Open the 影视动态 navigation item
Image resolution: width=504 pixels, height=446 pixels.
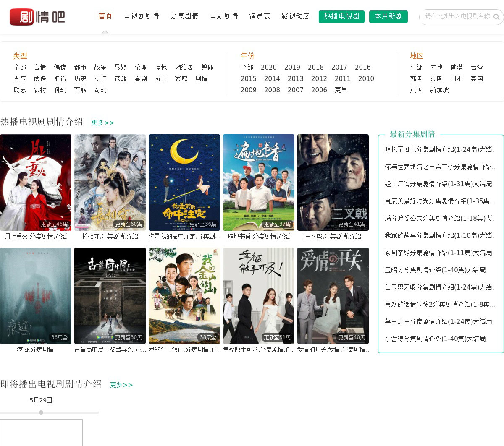pos(296,16)
